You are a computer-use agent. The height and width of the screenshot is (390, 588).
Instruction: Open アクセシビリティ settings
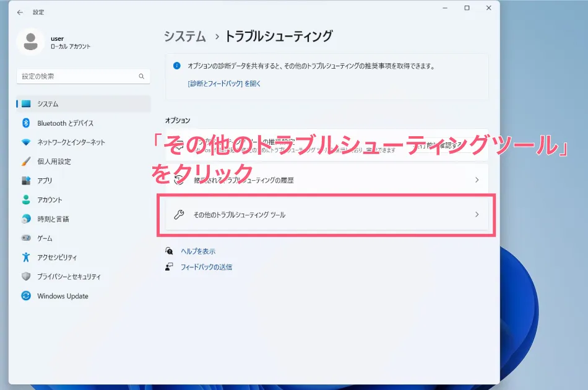[x=48, y=257]
